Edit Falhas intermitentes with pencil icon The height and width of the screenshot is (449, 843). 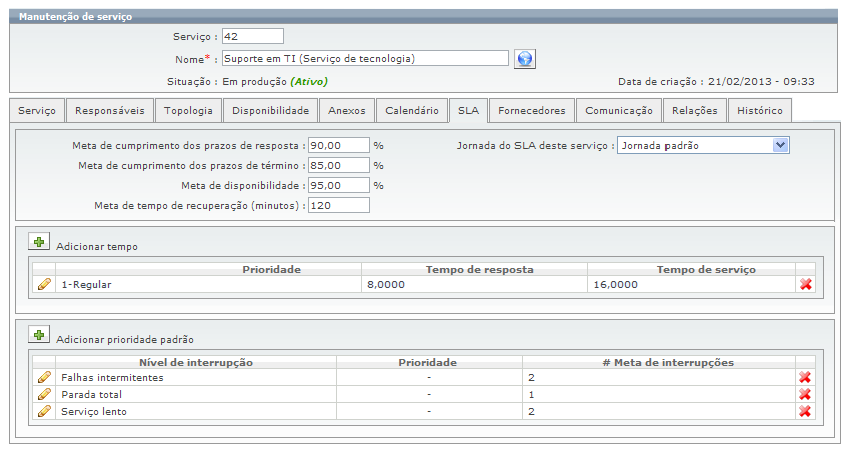pyautogui.click(x=44, y=378)
